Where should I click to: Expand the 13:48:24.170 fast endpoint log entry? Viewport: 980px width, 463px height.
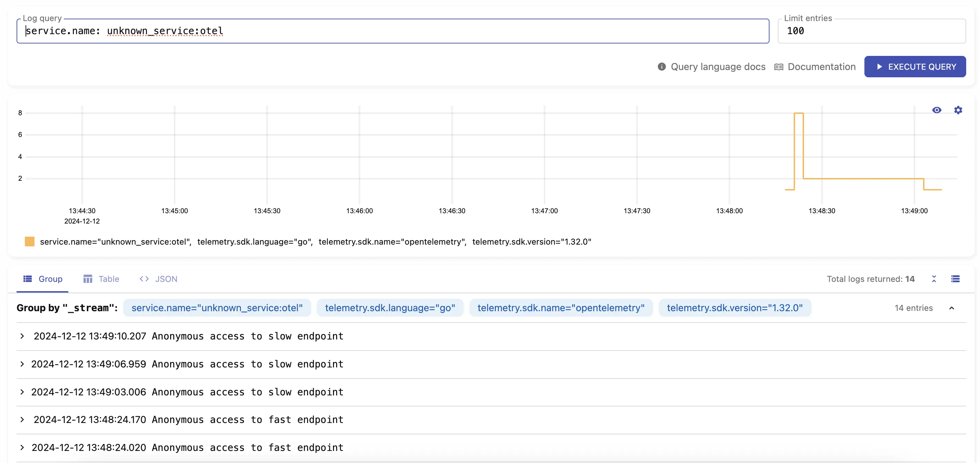pyautogui.click(x=22, y=420)
